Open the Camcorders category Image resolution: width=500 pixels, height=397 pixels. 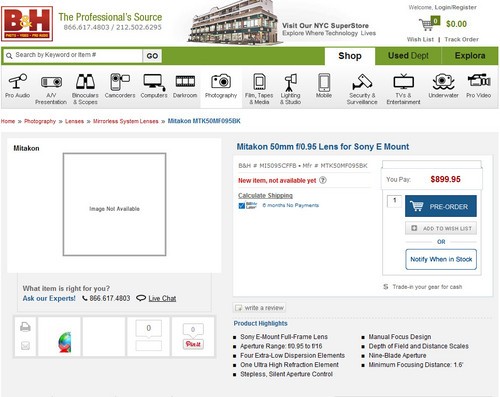tap(120, 86)
